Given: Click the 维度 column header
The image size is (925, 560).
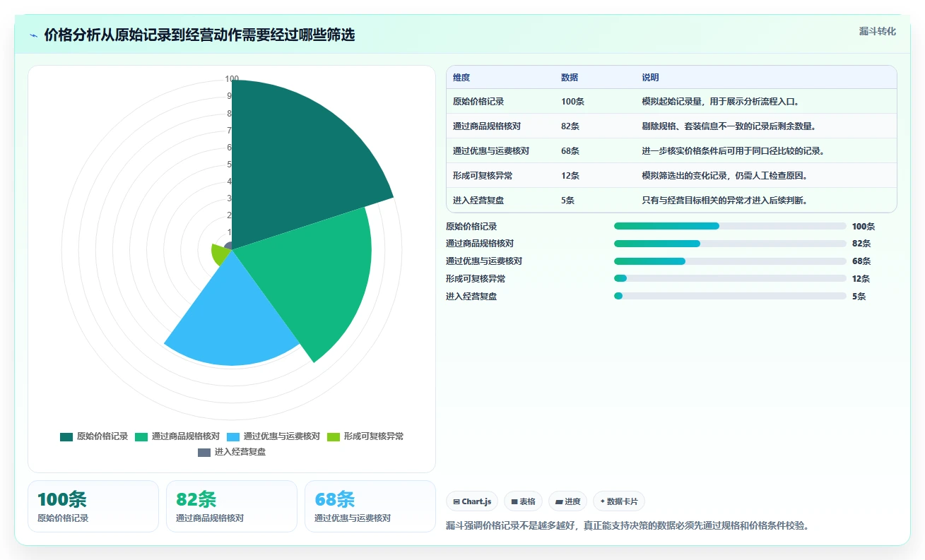Looking at the screenshot, I should pos(461,78).
